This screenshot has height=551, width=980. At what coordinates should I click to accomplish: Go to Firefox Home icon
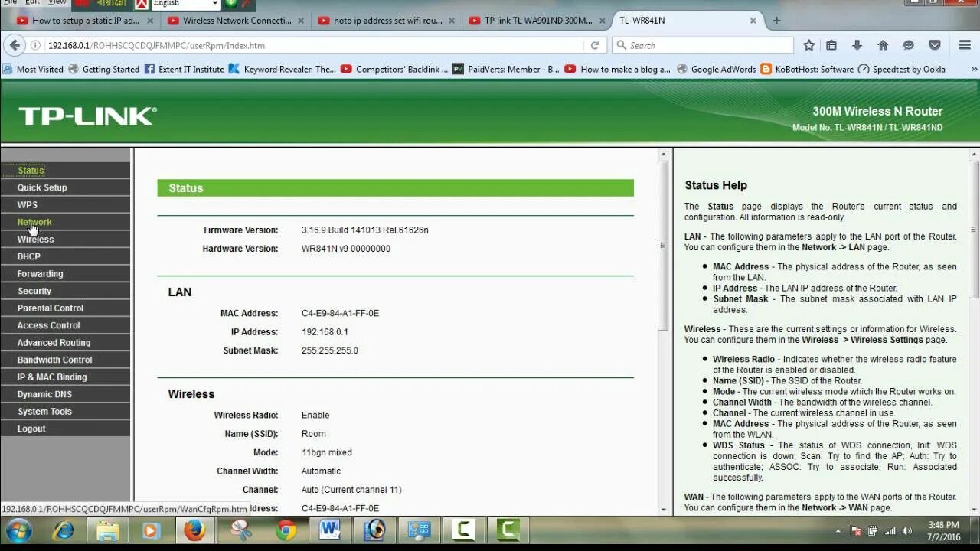[883, 45]
